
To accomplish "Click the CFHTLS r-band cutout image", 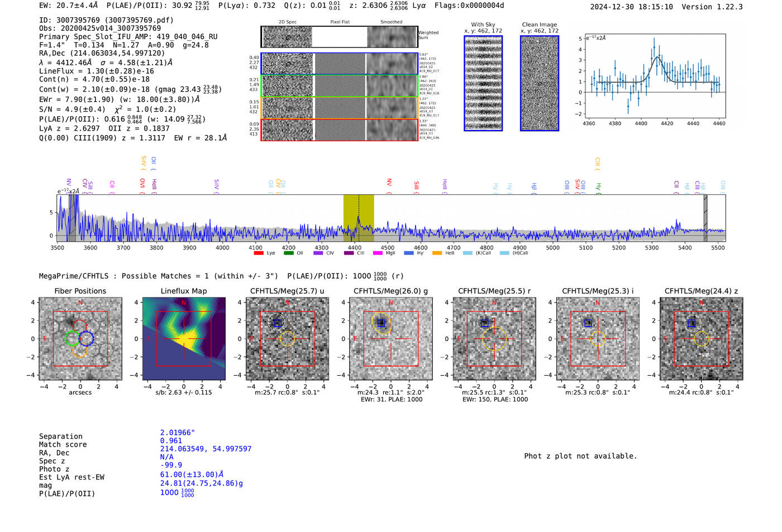I will coord(494,338).
